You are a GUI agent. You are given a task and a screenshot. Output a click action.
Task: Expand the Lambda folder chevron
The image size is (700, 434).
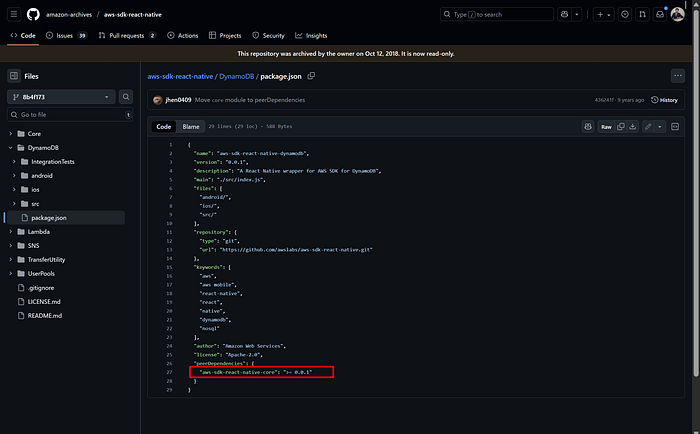[x=11, y=232]
